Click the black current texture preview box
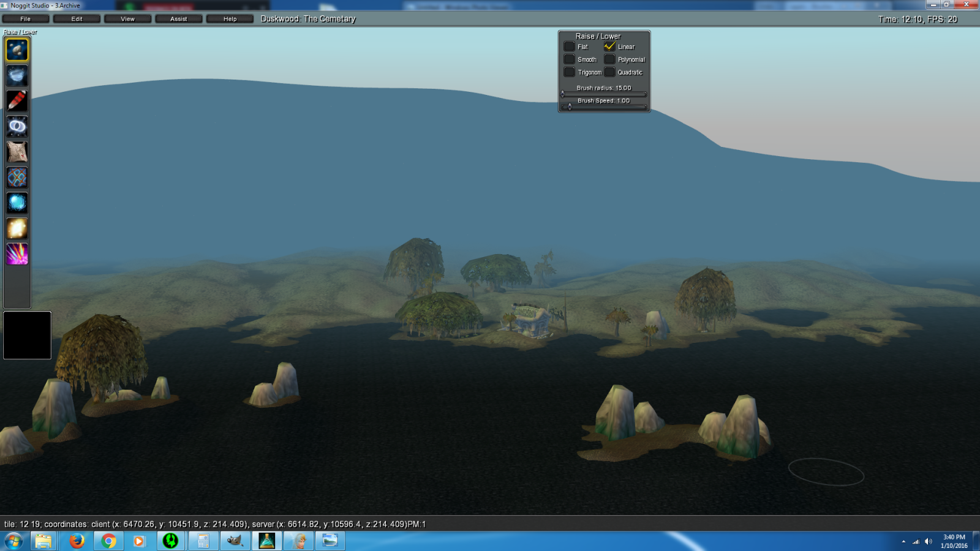Image resolution: width=980 pixels, height=551 pixels. click(x=28, y=335)
